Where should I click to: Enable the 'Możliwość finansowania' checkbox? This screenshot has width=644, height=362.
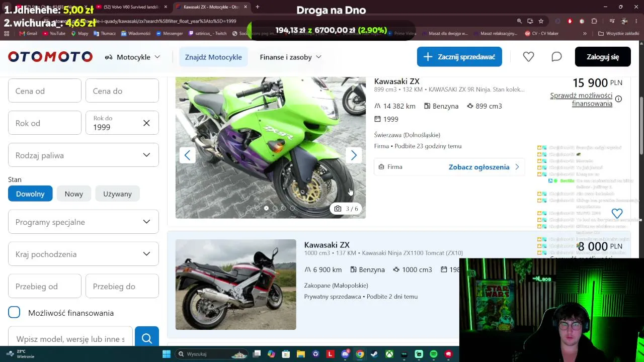point(14,313)
